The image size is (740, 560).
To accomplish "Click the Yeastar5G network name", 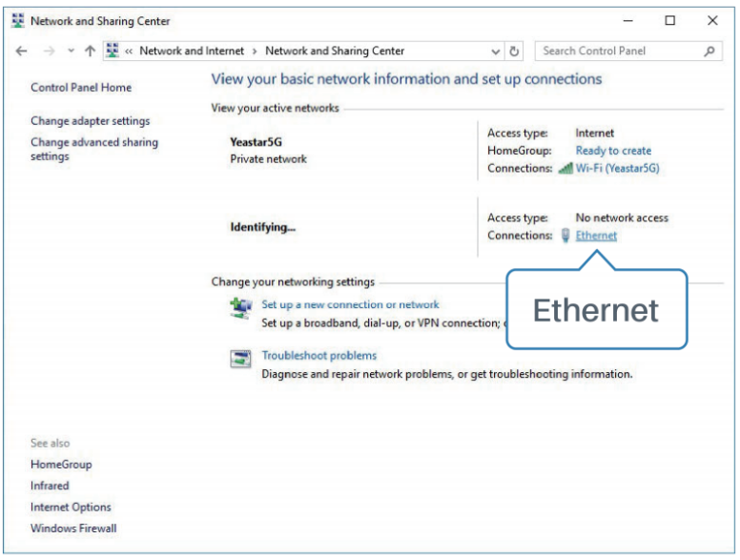I will pos(256,142).
